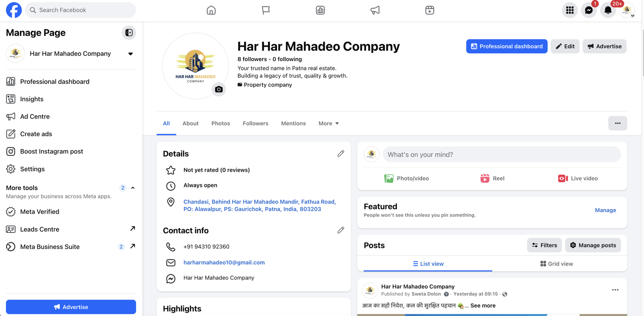Click the camera icon on profile picture
Screen dimensions: 644x316
coord(219,89)
